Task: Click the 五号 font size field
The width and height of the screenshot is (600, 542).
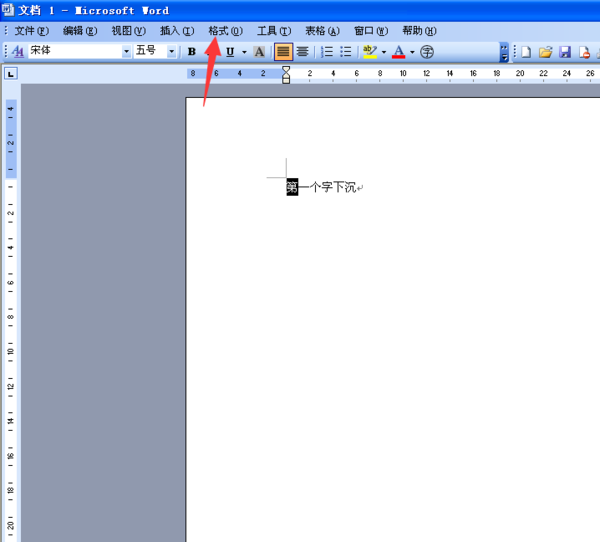Action: (150, 51)
